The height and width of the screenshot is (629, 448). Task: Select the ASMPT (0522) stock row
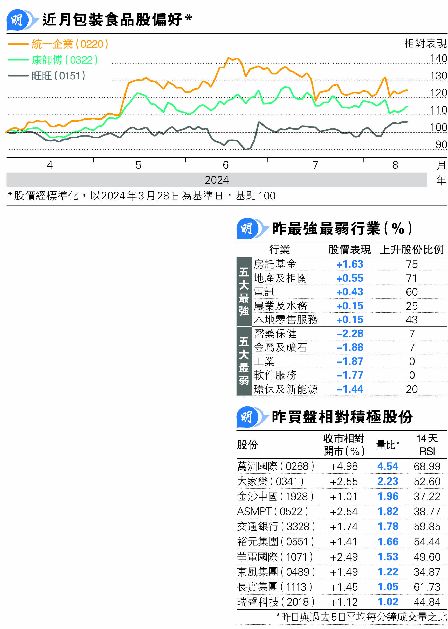(x=341, y=511)
